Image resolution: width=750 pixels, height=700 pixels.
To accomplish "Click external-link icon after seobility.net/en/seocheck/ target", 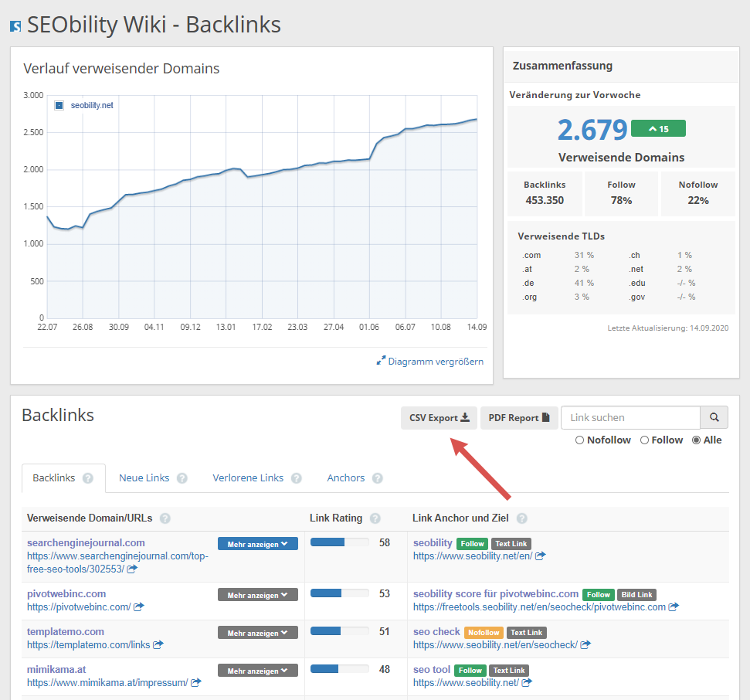I will (585, 644).
